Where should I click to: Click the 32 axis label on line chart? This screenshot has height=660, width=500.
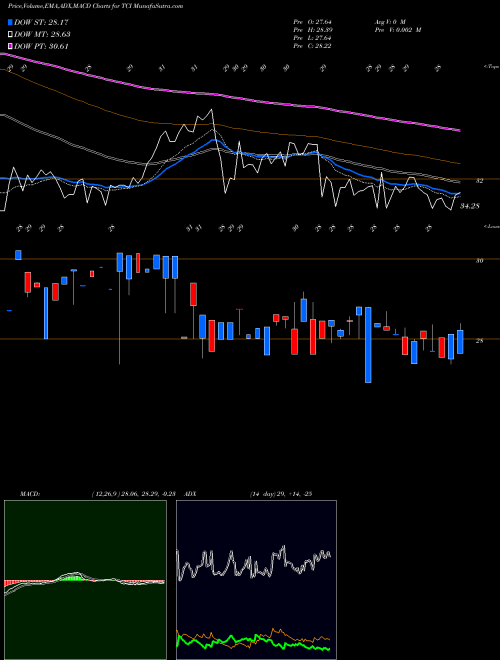click(x=479, y=181)
